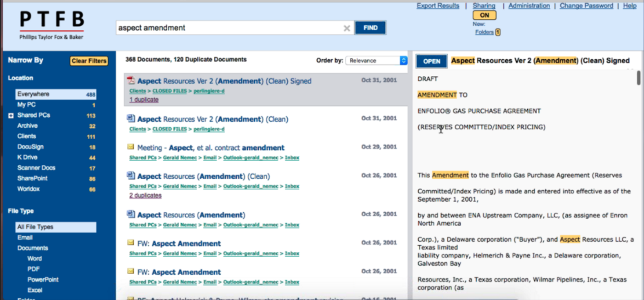Click Word document icon of second search result

[131, 119]
